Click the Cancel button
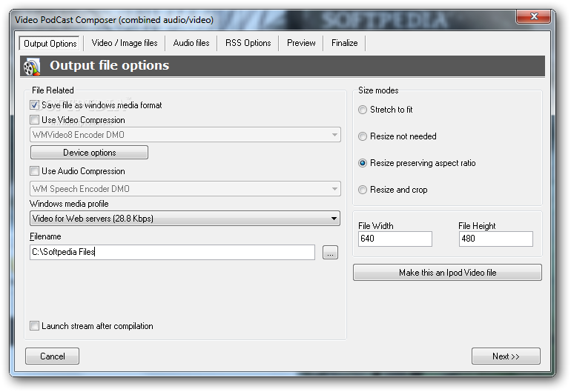This screenshot has height=392, width=571. (x=52, y=356)
